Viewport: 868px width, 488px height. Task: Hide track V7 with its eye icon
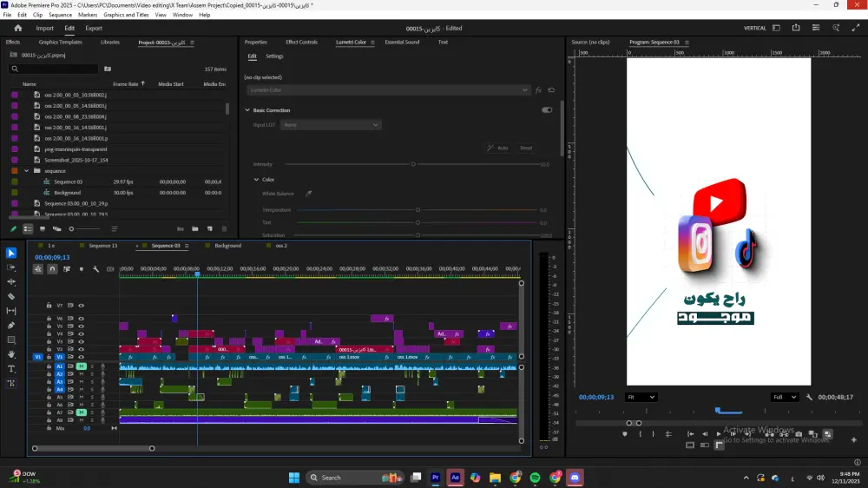click(x=82, y=306)
